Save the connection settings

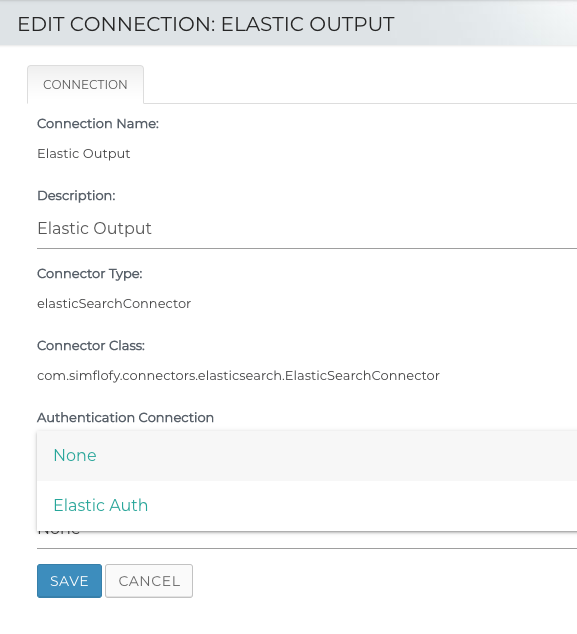69,581
